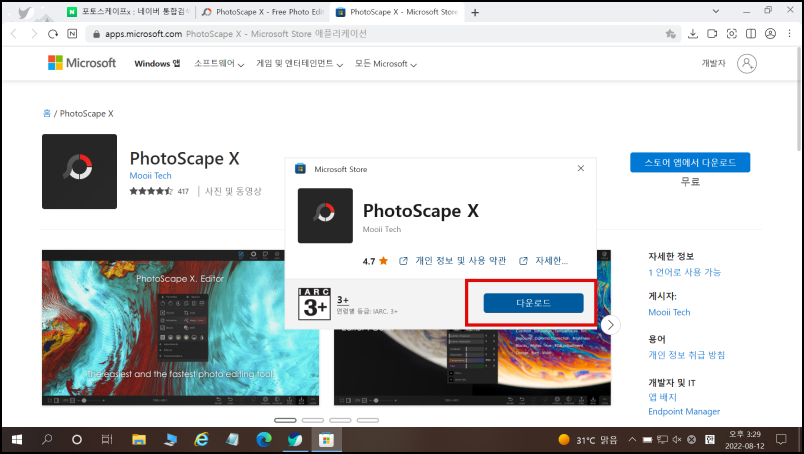Launch Microsoft Edge from taskbar
Viewport: 804px width, 454px height.
point(264,440)
